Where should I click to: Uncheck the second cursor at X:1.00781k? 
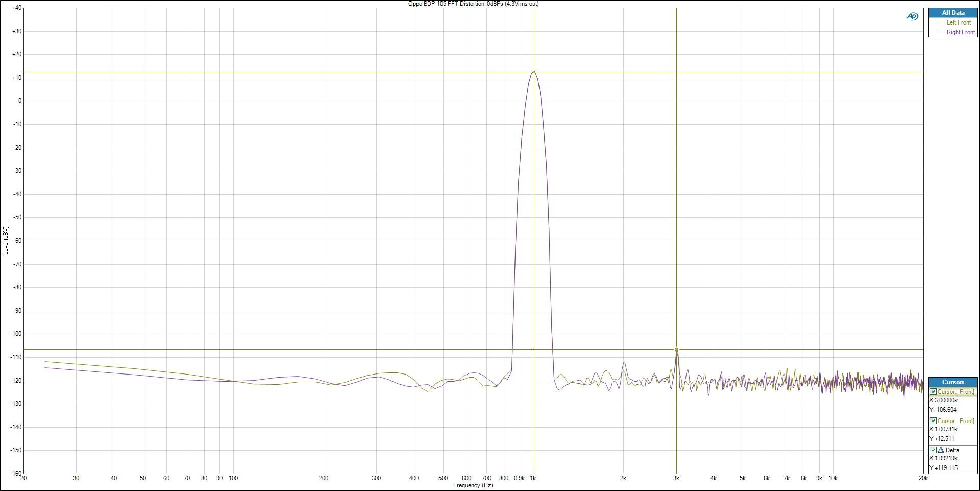click(933, 421)
